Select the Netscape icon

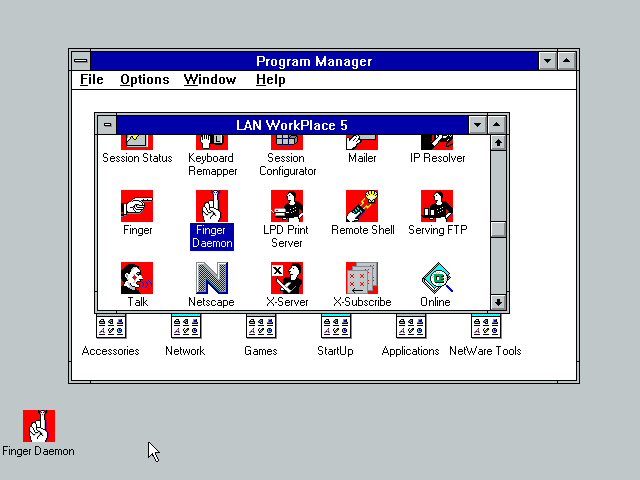click(x=212, y=278)
